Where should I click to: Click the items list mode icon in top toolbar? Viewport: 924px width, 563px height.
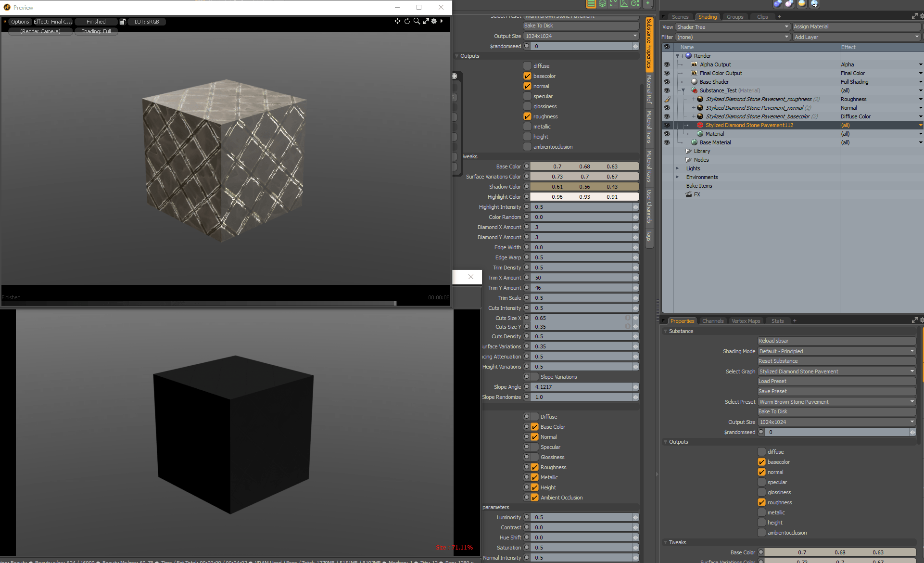coord(591,4)
